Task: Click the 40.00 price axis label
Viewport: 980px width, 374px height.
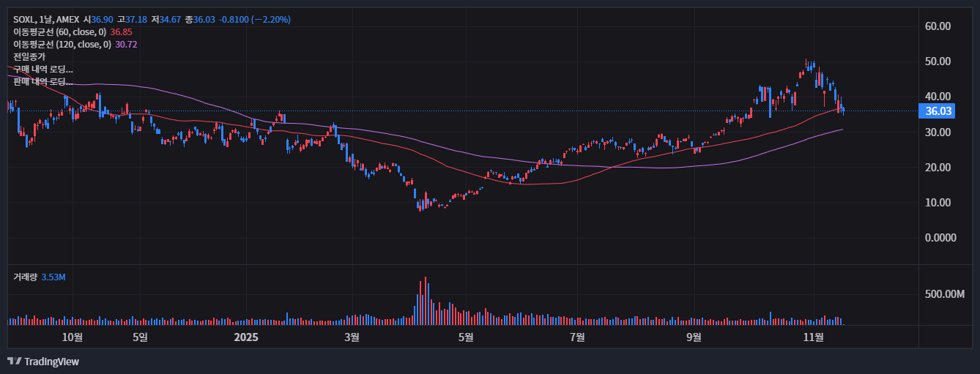Action: click(x=938, y=97)
